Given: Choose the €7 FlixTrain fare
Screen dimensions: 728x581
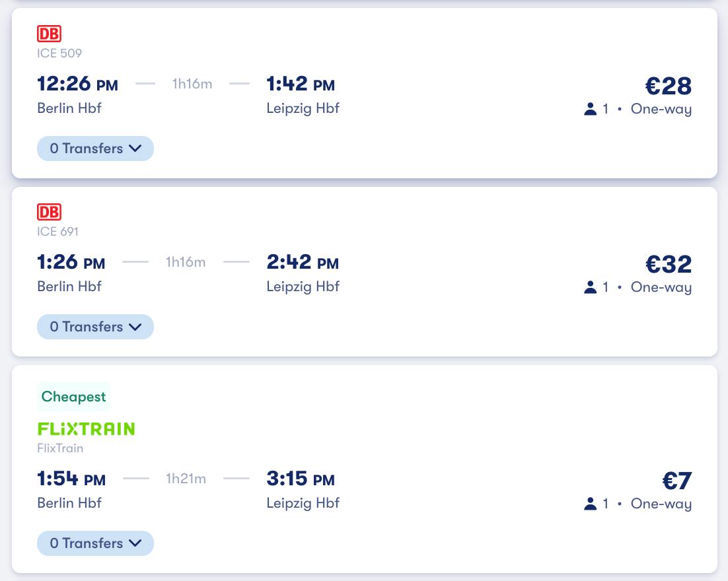Looking at the screenshot, I should (x=677, y=481).
